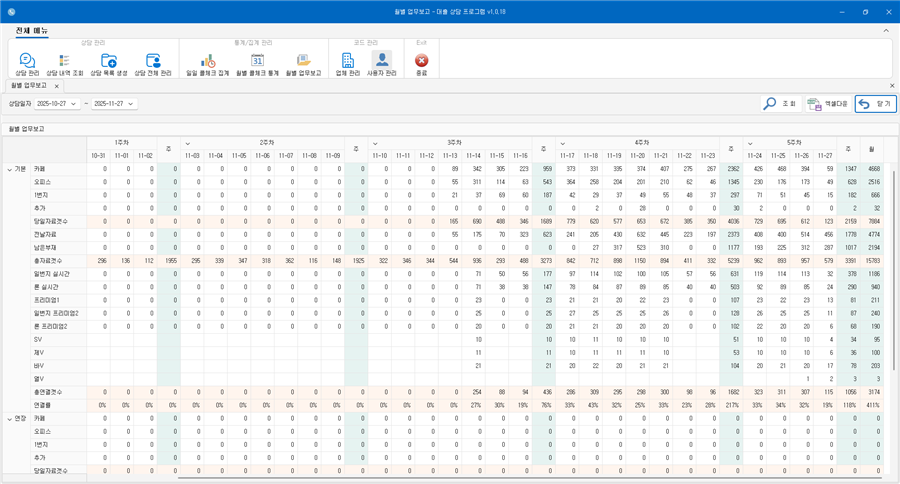Click the 10-31 date column header

tap(98, 156)
